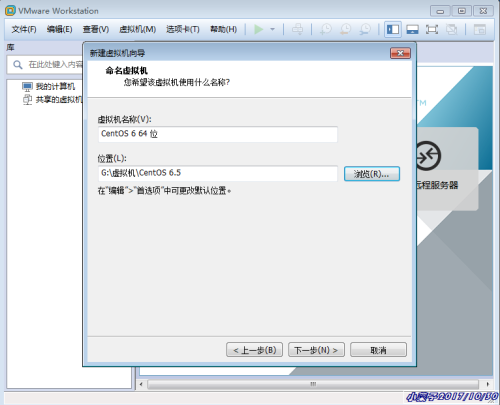Click the Shared VMs tree icon
The width and height of the screenshot is (500, 405).
click(27, 99)
